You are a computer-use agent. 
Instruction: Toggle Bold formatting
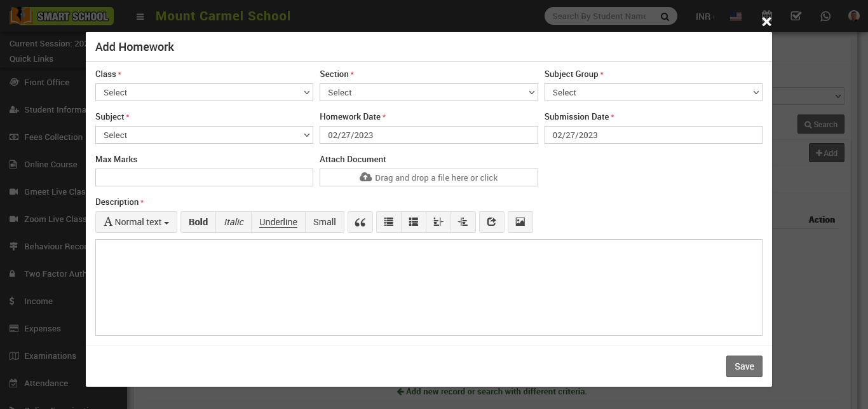click(198, 222)
